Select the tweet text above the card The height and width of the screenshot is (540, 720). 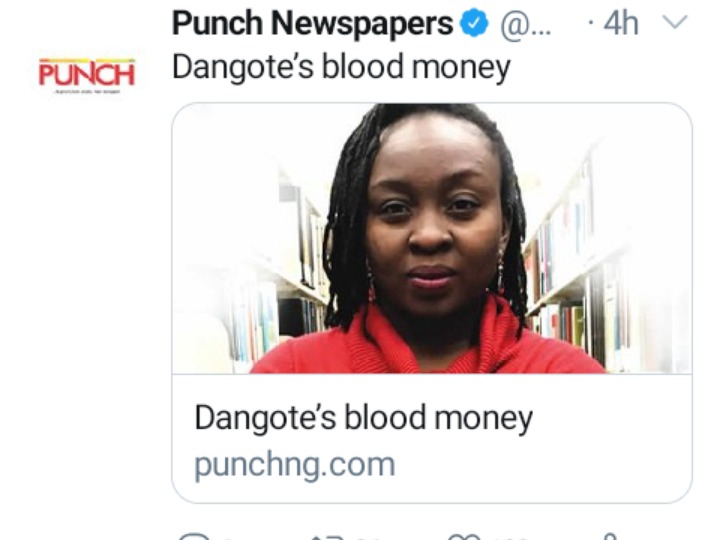pos(341,68)
